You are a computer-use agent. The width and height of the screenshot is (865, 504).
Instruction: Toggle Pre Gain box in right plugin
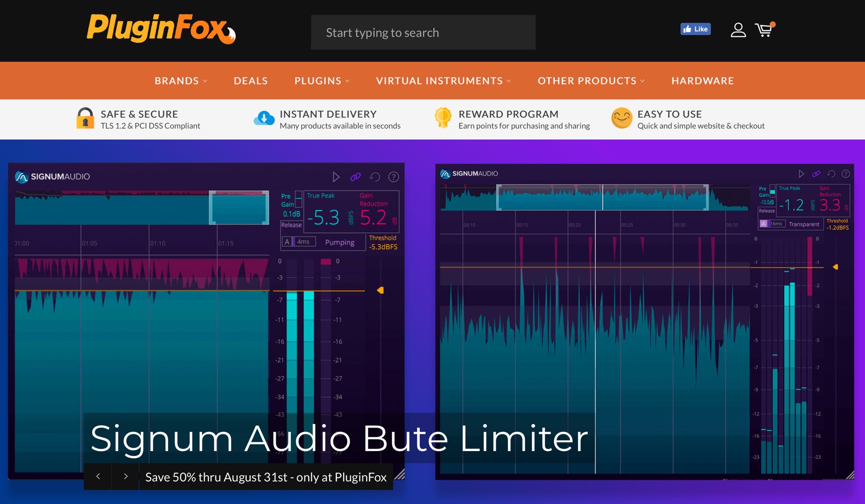tap(772, 191)
